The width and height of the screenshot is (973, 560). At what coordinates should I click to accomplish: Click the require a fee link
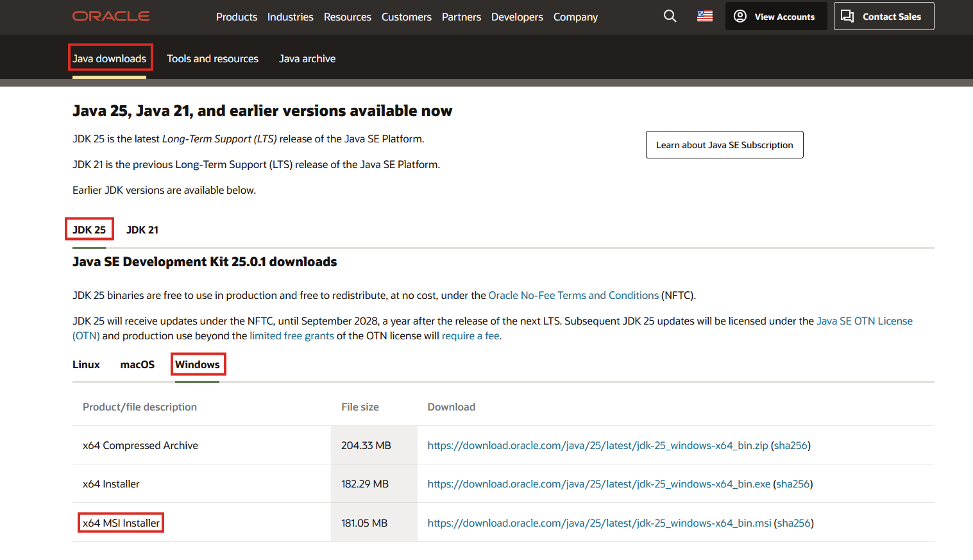[x=471, y=335]
